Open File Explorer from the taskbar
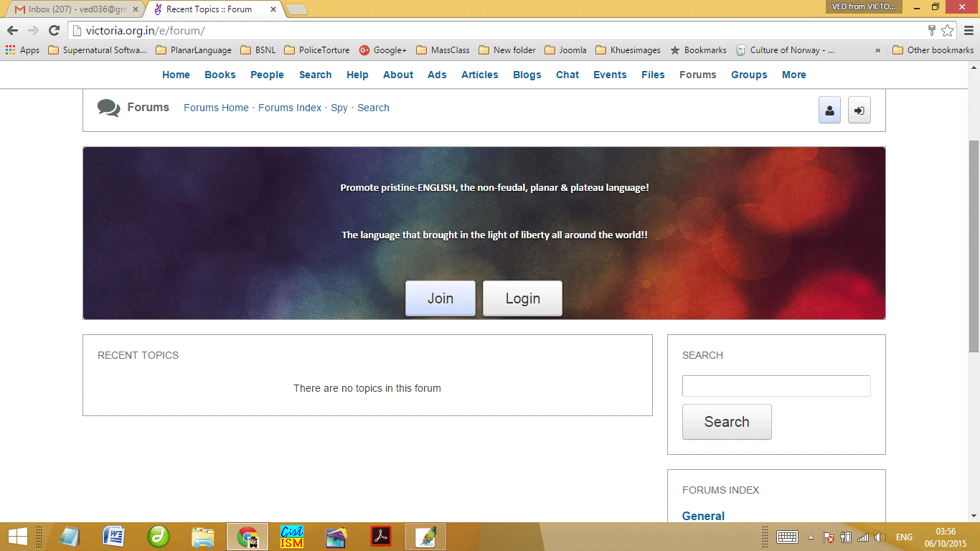The width and height of the screenshot is (980, 551). tap(203, 536)
